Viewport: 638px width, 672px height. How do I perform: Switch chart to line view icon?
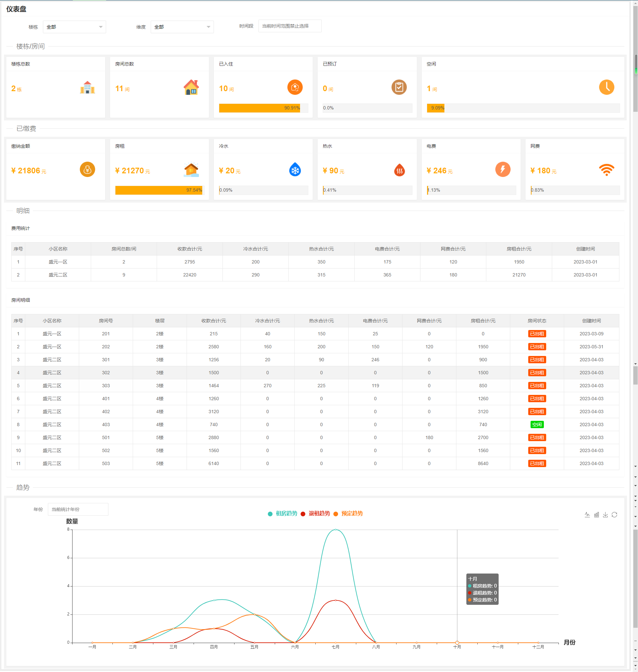tap(587, 515)
